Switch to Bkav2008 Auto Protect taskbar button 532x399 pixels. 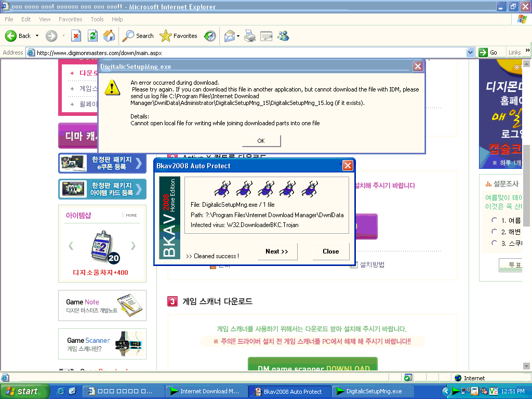click(289, 391)
